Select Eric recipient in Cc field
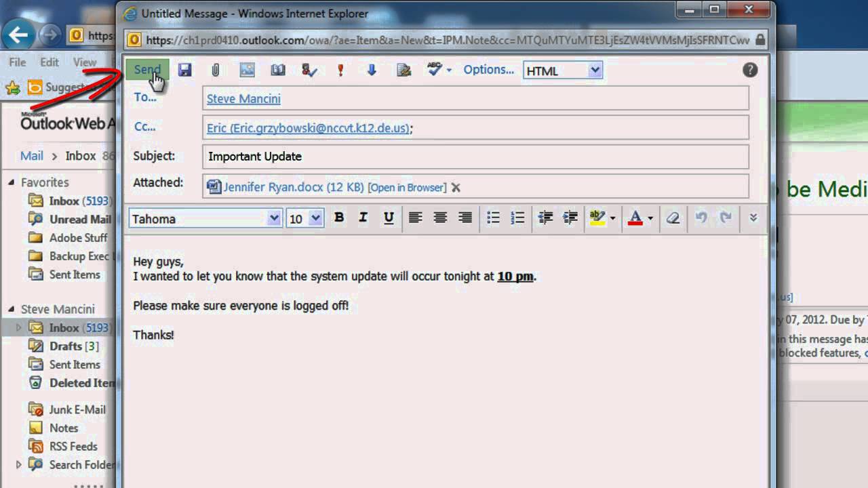Screen dimensions: 868x488 [x=308, y=127]
